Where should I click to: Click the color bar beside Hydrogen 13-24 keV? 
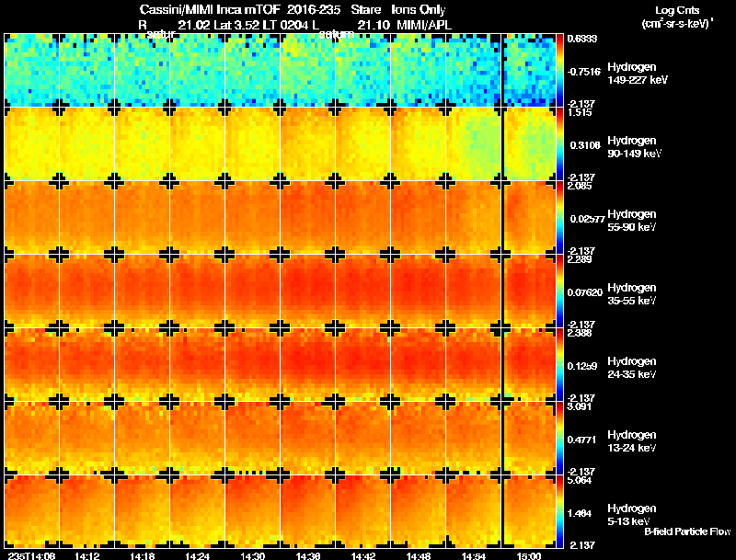click(559, 439)
